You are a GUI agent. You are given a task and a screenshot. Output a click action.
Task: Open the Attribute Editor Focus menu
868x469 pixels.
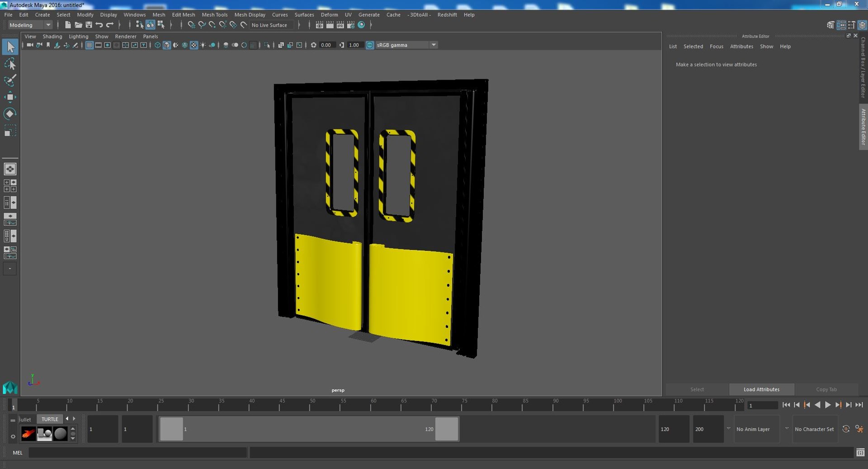pyautogui.click(x=717, y=46)
